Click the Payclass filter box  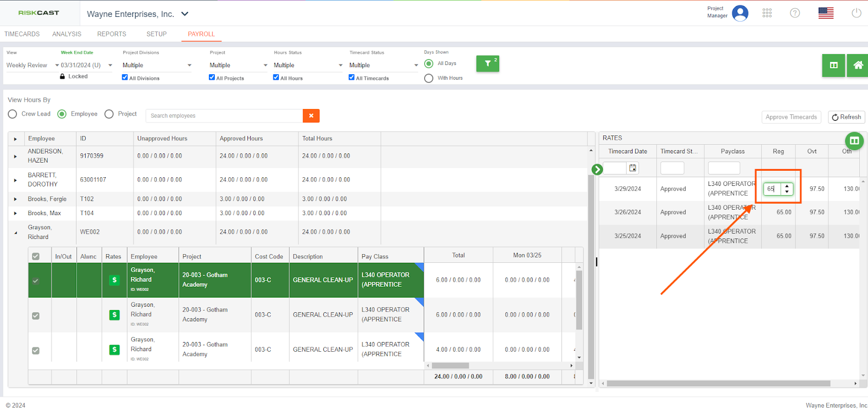coord(724,168)
